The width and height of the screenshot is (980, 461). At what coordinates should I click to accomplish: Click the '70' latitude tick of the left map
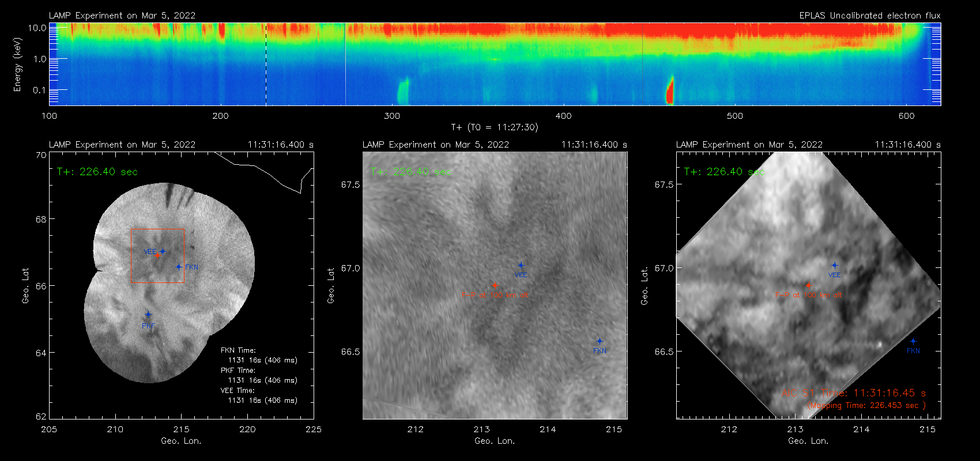(x=41, y=155)
